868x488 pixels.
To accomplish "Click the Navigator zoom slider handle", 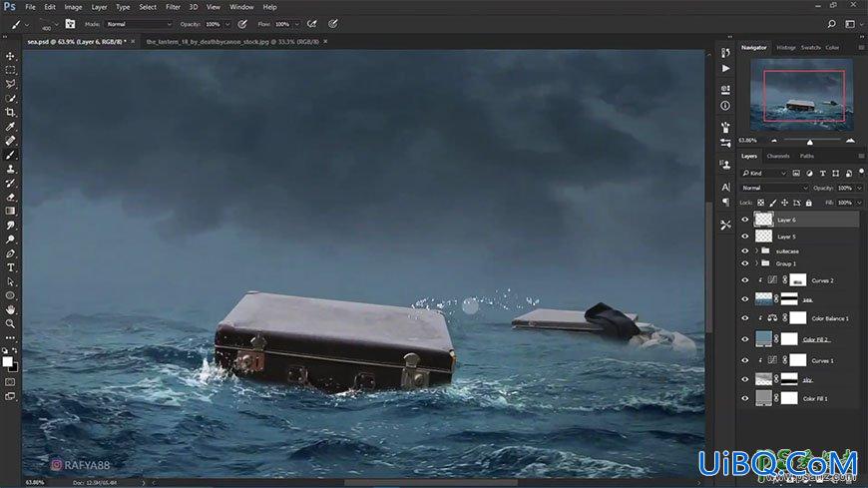I will [810, 142].
